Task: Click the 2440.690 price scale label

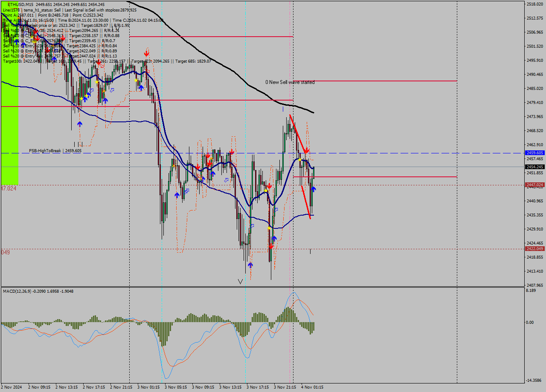Action: pyautogui.click(x=534, y=201)
